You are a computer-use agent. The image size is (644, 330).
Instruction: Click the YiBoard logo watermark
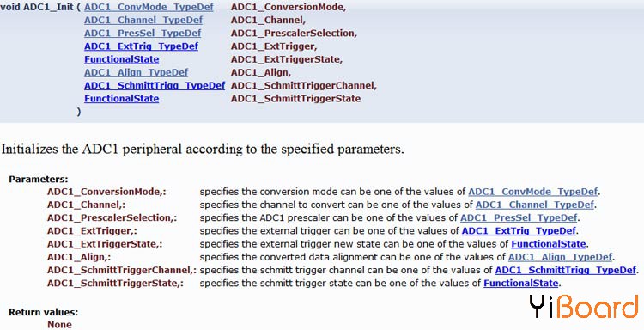click(583, 308)
